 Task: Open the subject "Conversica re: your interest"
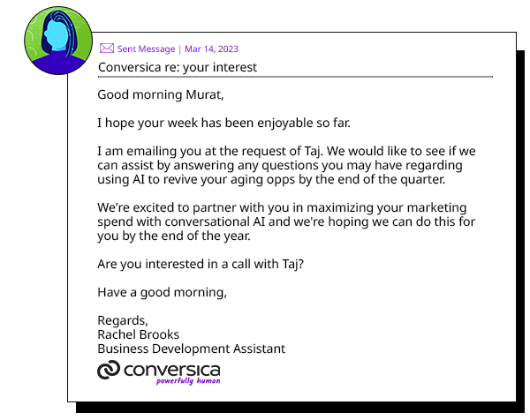point(178,66)
